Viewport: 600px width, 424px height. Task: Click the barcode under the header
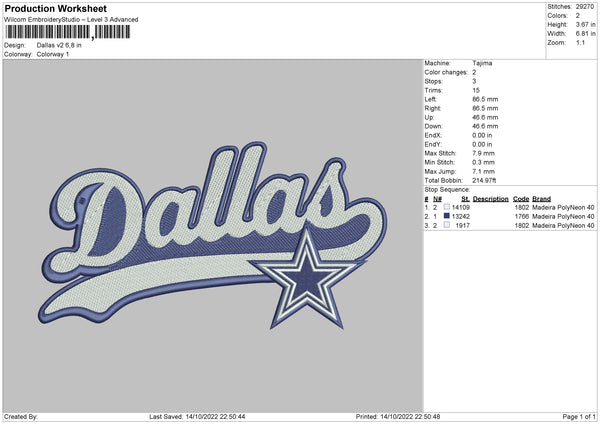click(67, 32)
